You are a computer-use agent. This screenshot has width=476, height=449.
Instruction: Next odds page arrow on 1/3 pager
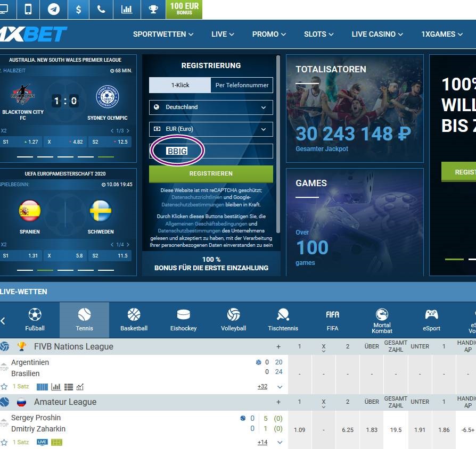click(128, 131)
